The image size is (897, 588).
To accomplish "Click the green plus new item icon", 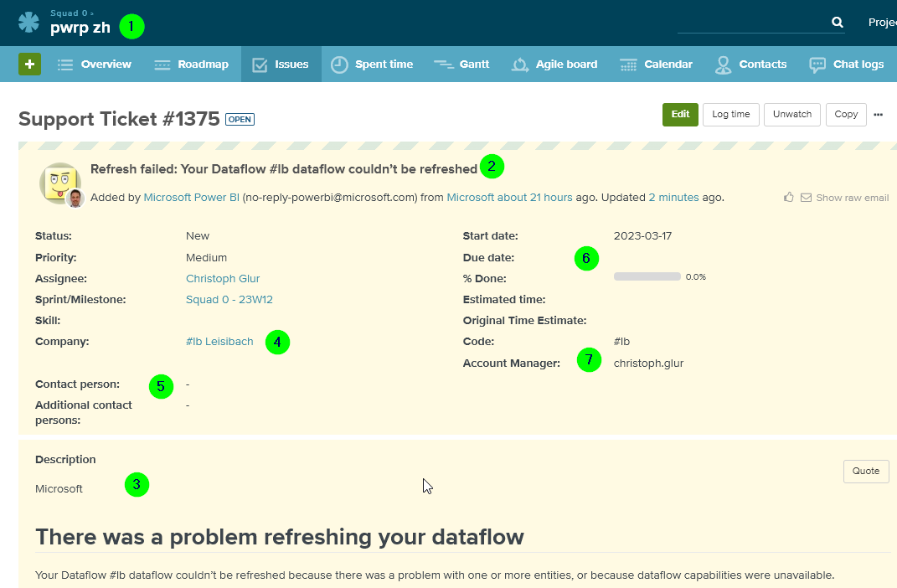I will (30, 64).
